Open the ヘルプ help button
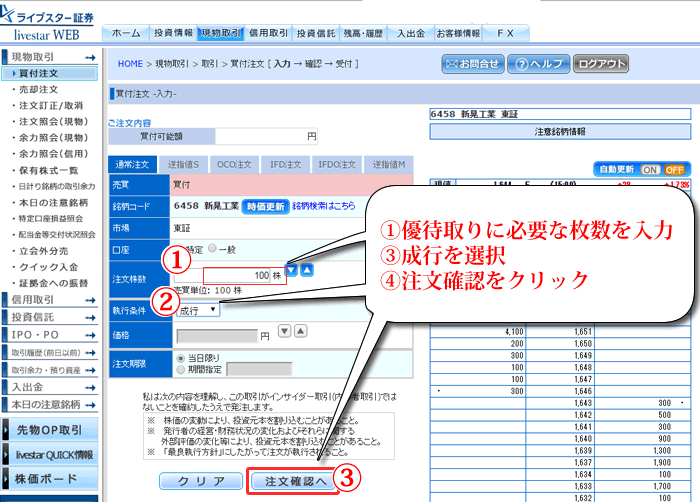Screen dimensions: 700x502 click(538, 63)
